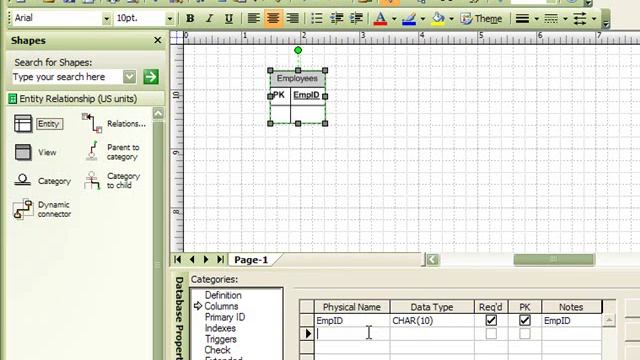Expand the font color dropdown arrow
640x360 pixels.
(394, 19)
